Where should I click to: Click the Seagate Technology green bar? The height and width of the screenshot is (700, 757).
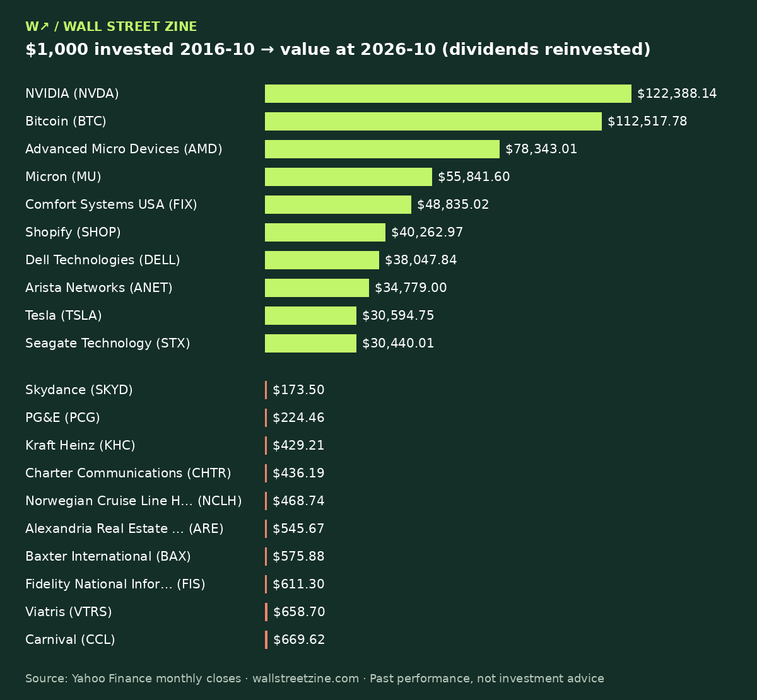pos(310,344)
